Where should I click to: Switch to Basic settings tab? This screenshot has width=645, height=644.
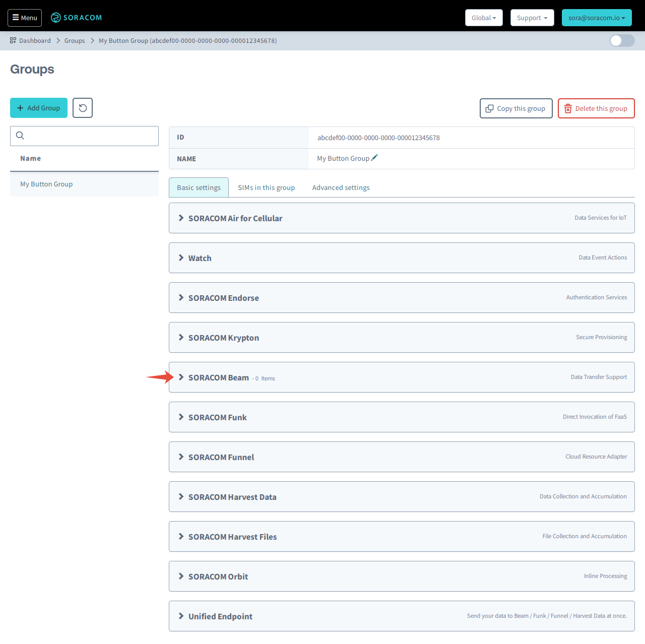point(199,187)
